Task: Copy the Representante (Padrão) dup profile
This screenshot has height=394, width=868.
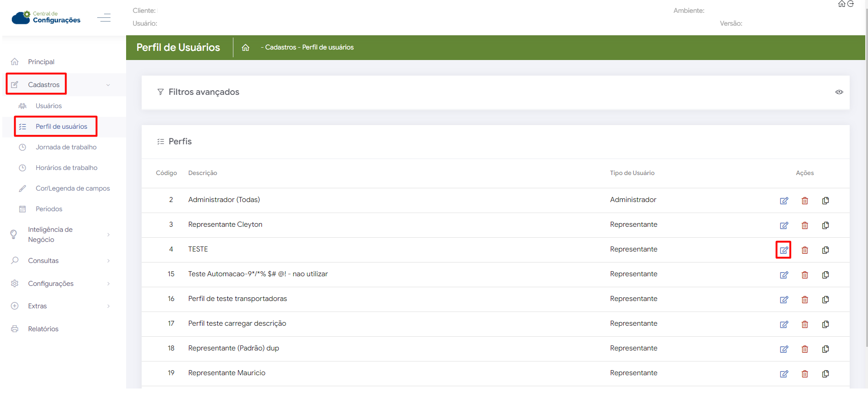Action: [825, 349]
